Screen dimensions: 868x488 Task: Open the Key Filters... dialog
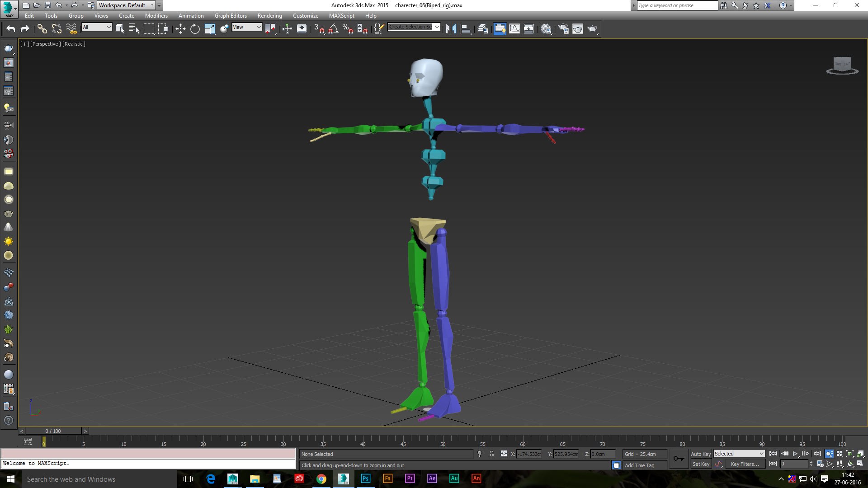(745, 464)
